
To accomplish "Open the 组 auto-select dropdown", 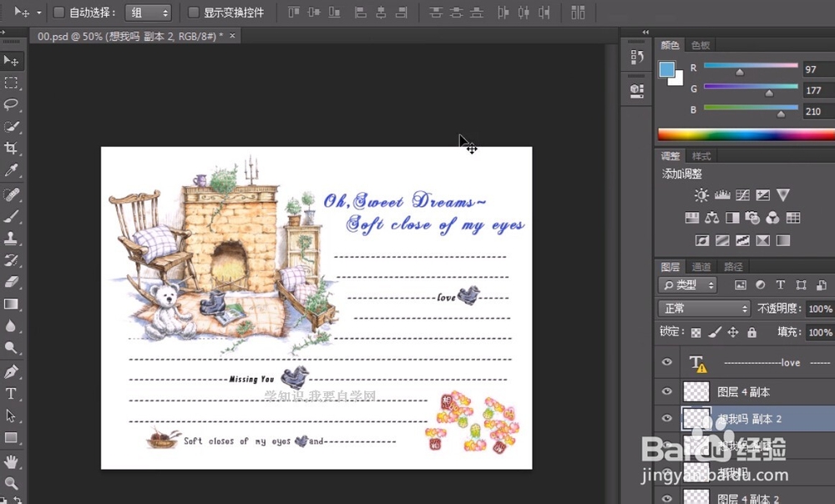I will (149, 13).
